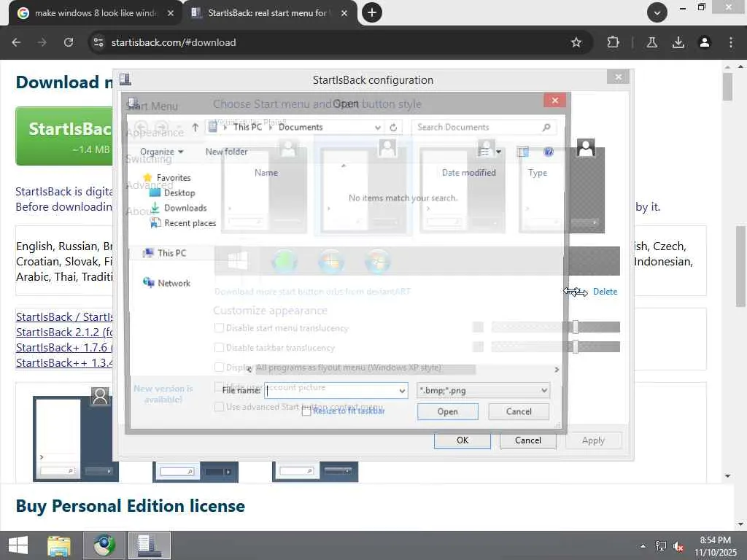747x560 pixels.
Task: Click the start menu translucency slider handle
Action: pos(576,327)
